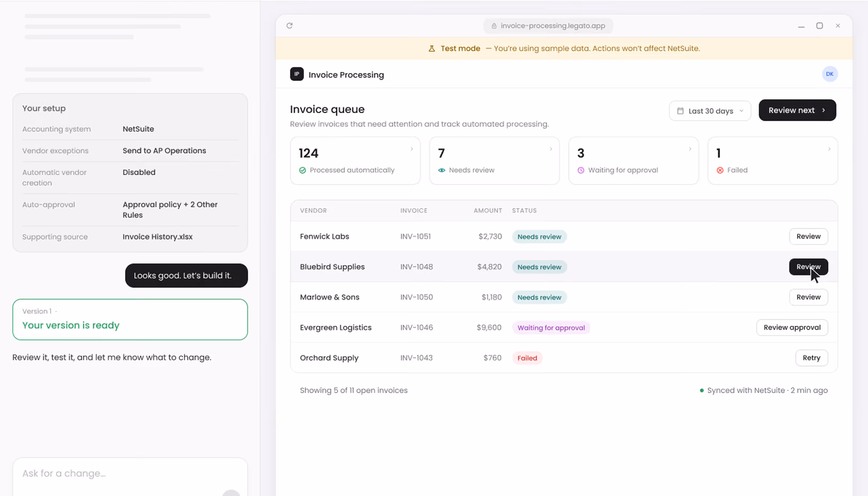The width and height of the screenshot is (868, 496).
Task: Click invoice number INV-1050
Action: point(416,297)
